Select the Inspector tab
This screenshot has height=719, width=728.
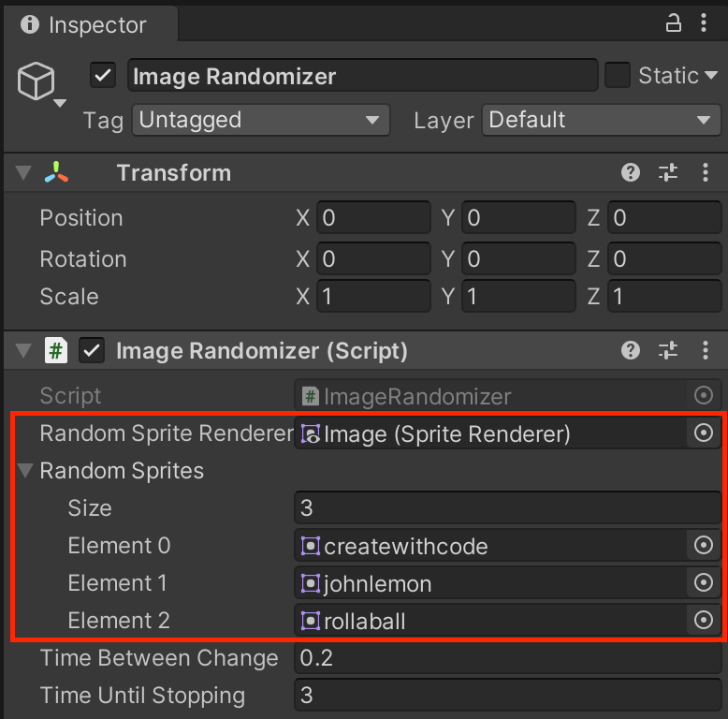pyautogui.click(x=84, y=24)
